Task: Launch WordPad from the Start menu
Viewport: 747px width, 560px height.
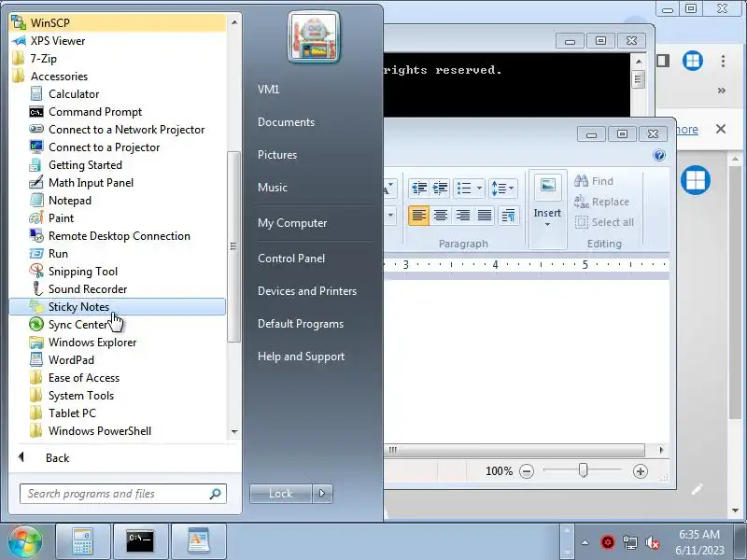Action: point(118,360)
